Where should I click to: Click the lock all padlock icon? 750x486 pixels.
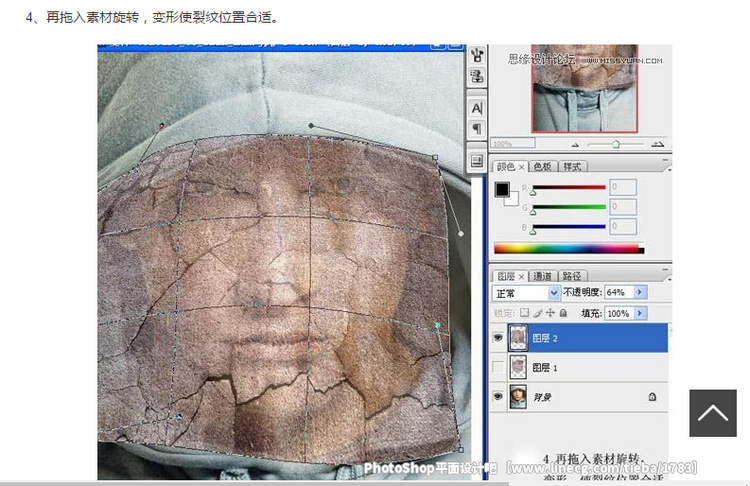tap(565, 313)
